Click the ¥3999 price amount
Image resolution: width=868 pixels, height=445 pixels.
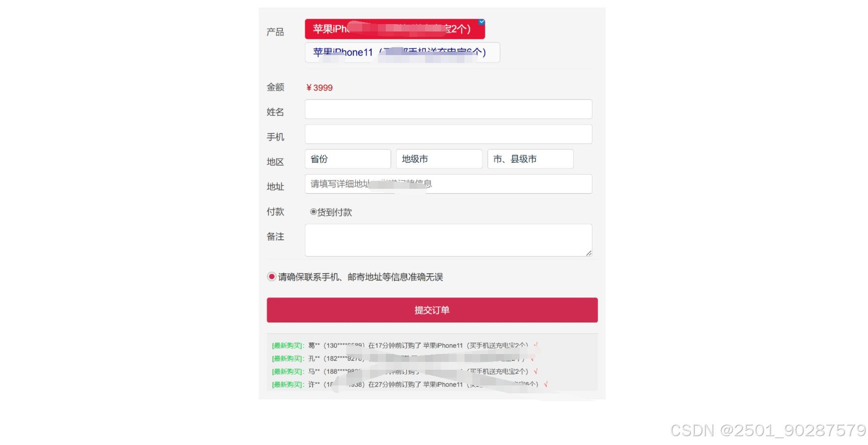point(319,87)
